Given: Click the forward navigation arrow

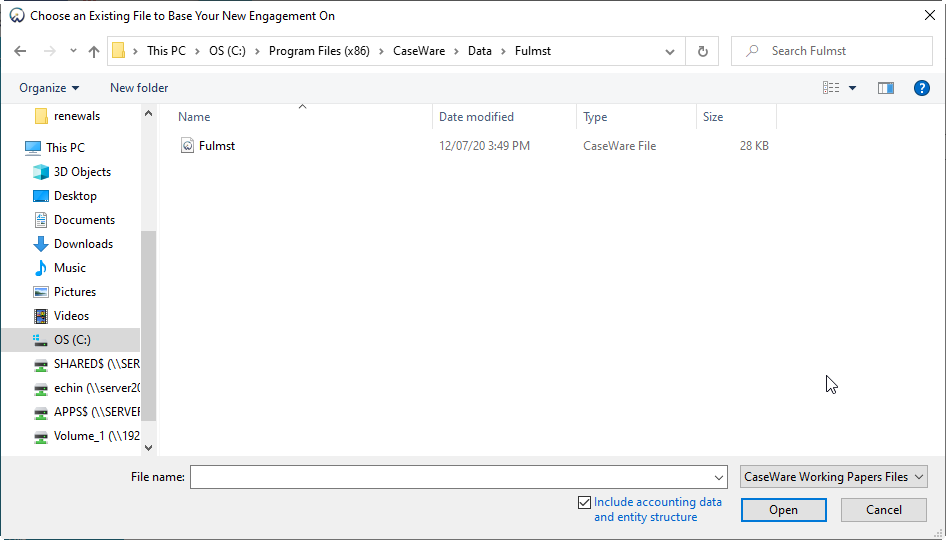Looking at the screenshot, I should coord(49,51).
